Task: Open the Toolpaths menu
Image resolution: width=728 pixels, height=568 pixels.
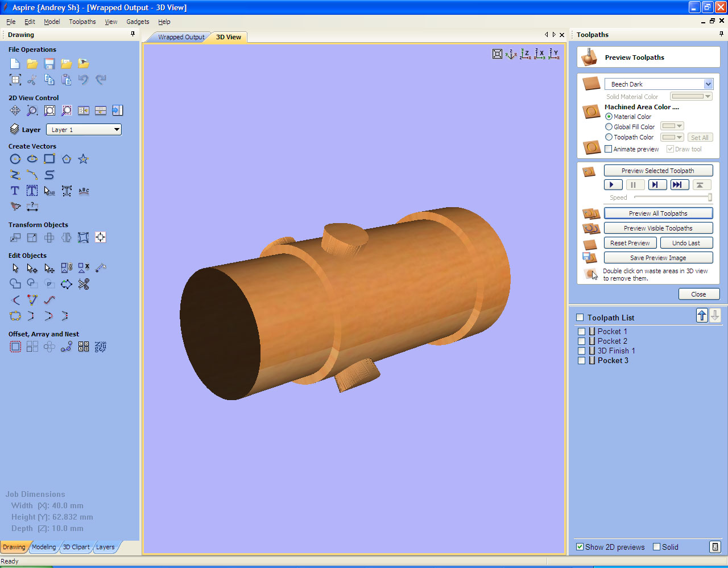Action: tap(82, 22)
